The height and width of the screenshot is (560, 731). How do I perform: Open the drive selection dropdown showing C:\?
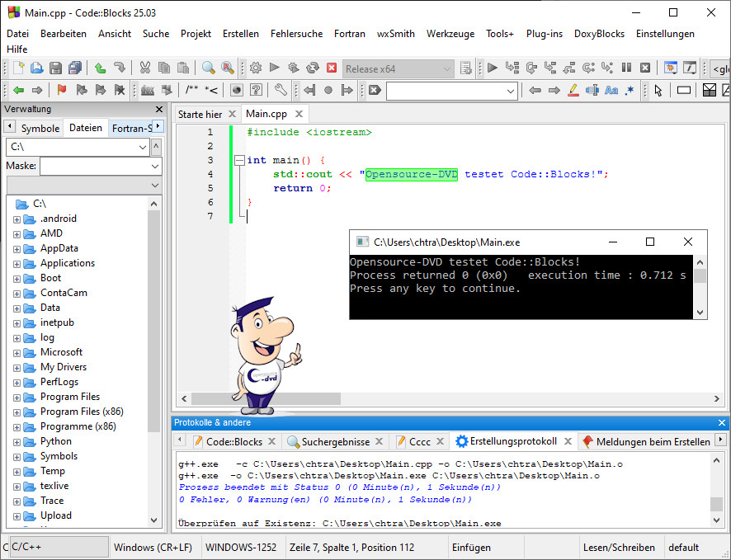click(140, 147)
